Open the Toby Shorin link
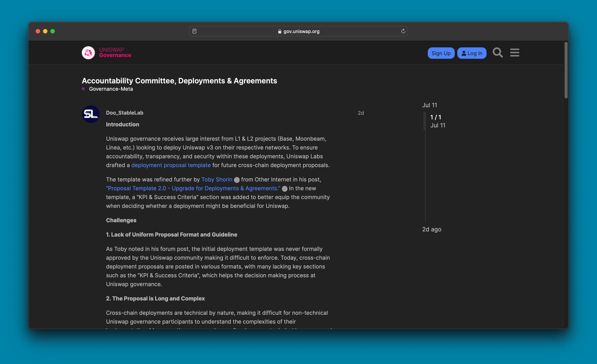This screenshot has height=364, width=597. 217,180
